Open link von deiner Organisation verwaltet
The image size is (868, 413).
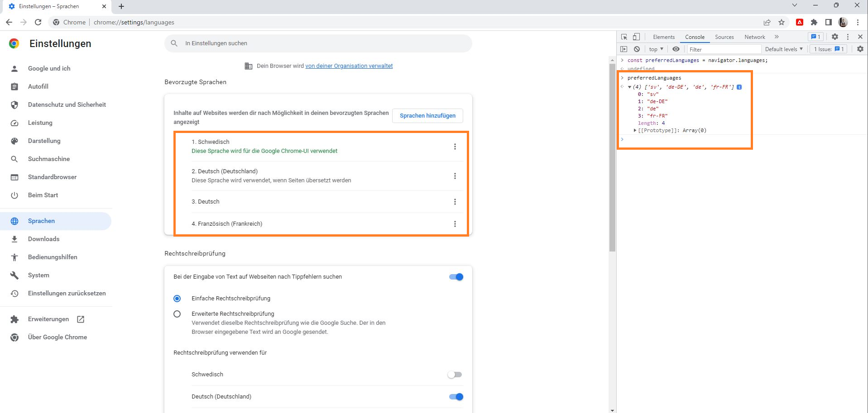point(349,66)
